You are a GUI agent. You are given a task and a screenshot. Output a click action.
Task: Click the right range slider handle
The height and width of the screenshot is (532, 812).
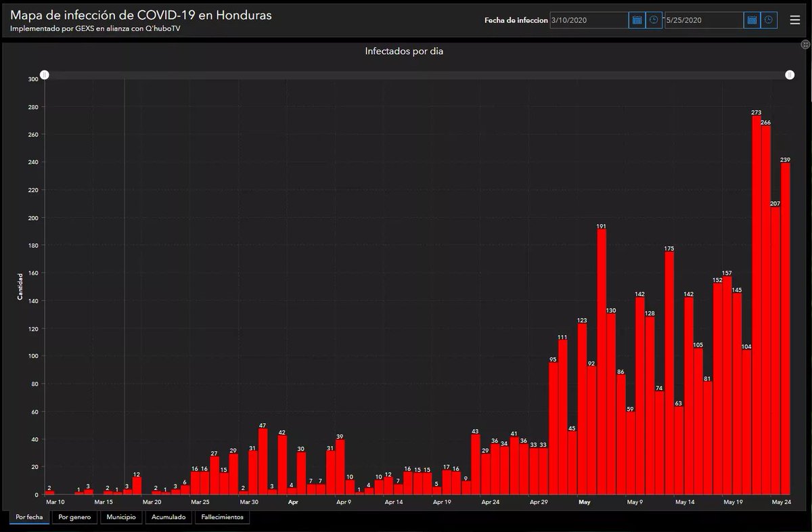click(790, 74)
